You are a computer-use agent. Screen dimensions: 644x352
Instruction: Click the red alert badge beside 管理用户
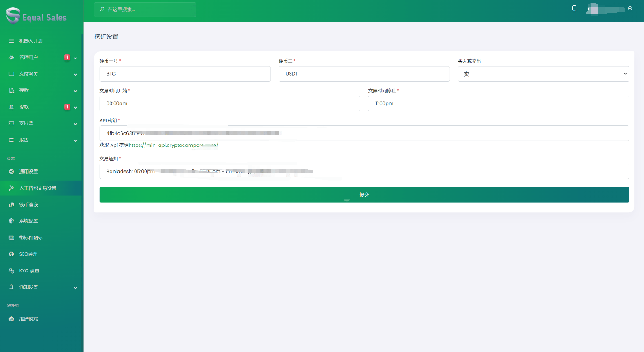[x=67, y=58]
